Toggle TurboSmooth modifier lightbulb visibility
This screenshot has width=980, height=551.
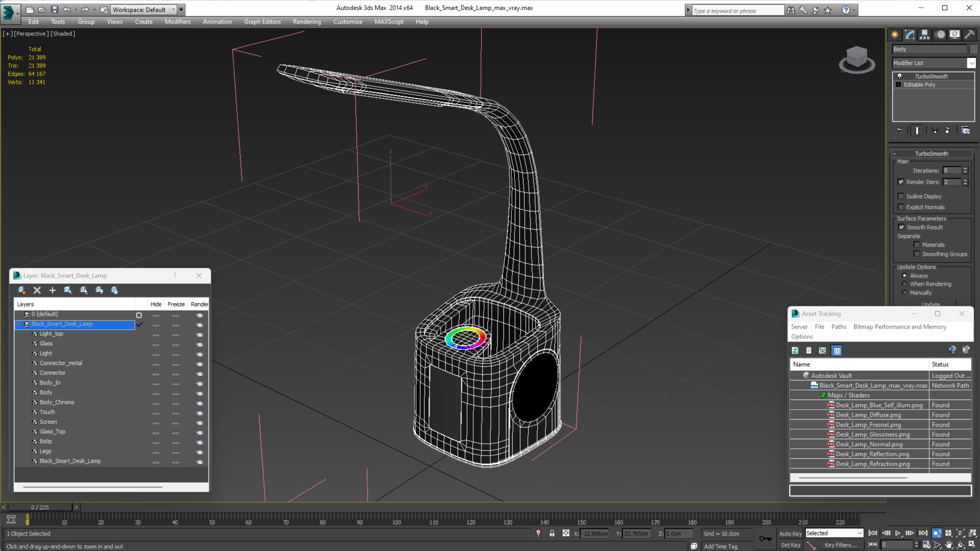tap(899, 76)
